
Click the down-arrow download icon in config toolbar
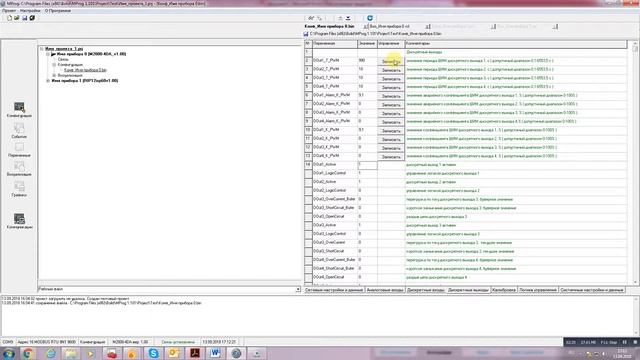click(x=348, y=18)
